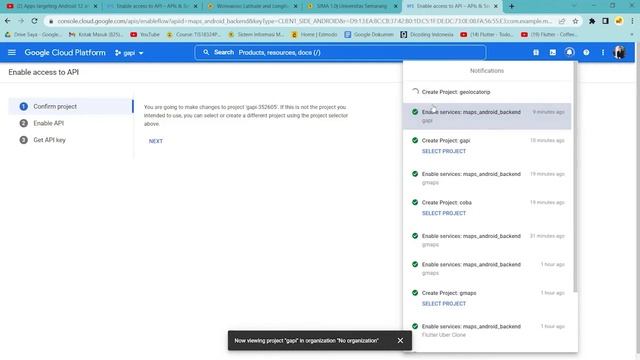Dismiss the 'Now viewing project' toast message
This screenshot has width=640, height=360.
pyautogui.click(x=400, y=340)
